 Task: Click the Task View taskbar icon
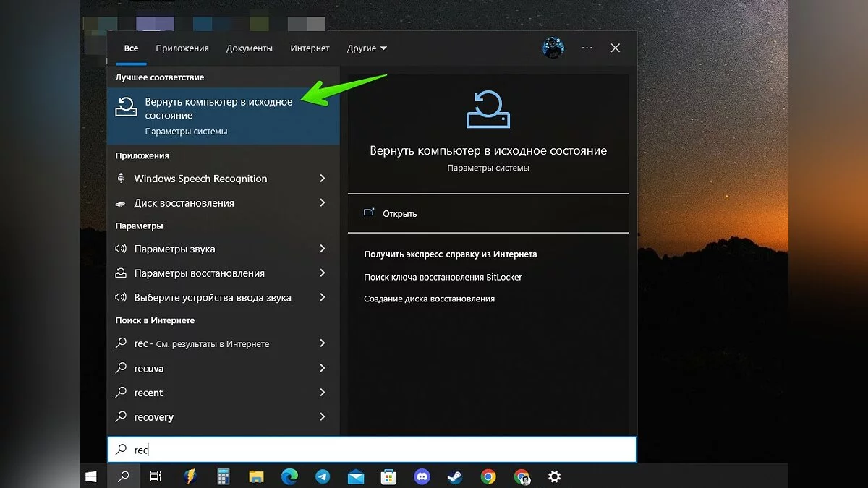(x=156, y=476)
